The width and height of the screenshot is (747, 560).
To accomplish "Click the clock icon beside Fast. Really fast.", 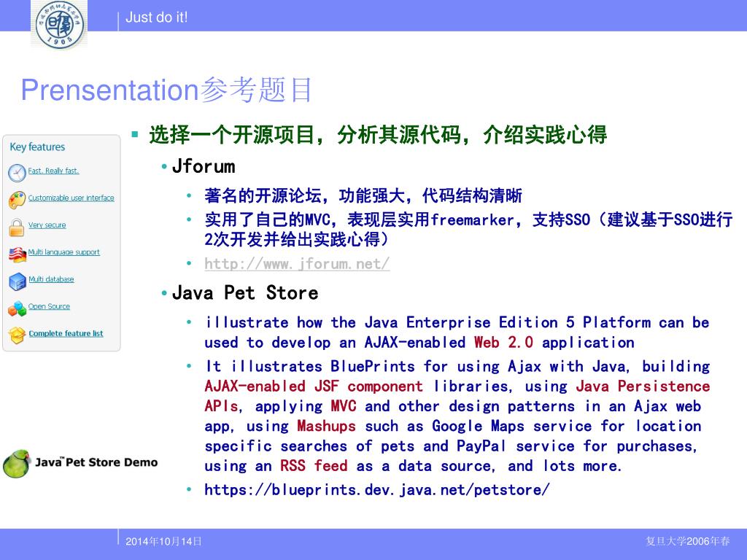I will pos(17,173).
